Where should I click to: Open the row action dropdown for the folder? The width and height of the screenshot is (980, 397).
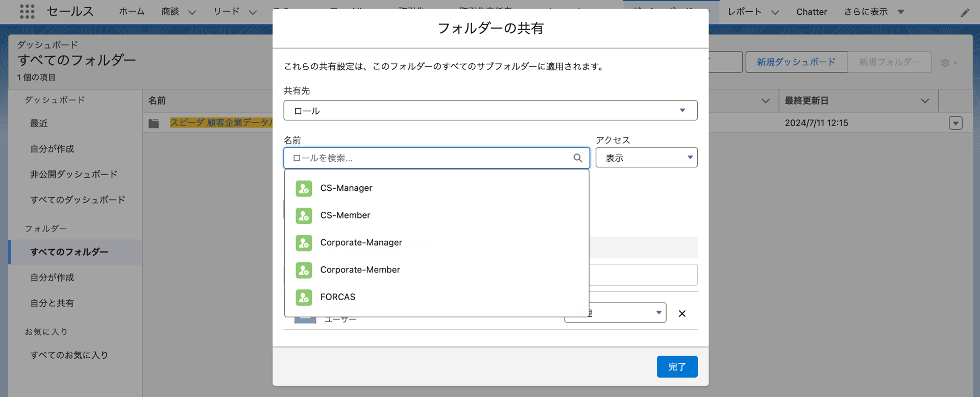[955, 123]
